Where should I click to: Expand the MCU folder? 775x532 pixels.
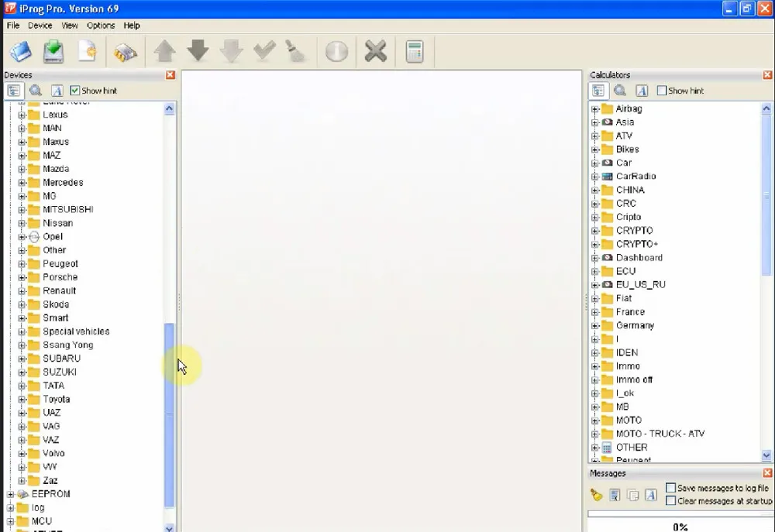click(10, 522)
